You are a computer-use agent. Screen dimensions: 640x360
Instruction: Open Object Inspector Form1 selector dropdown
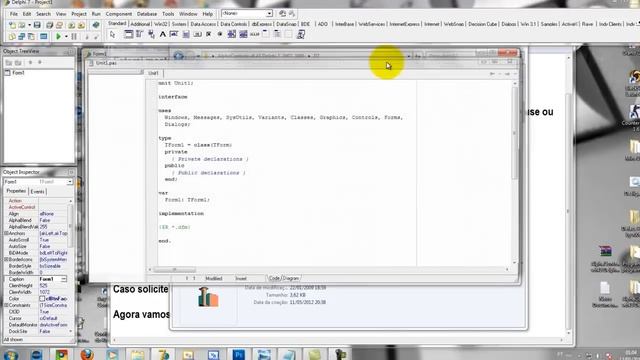pos(70,182)
